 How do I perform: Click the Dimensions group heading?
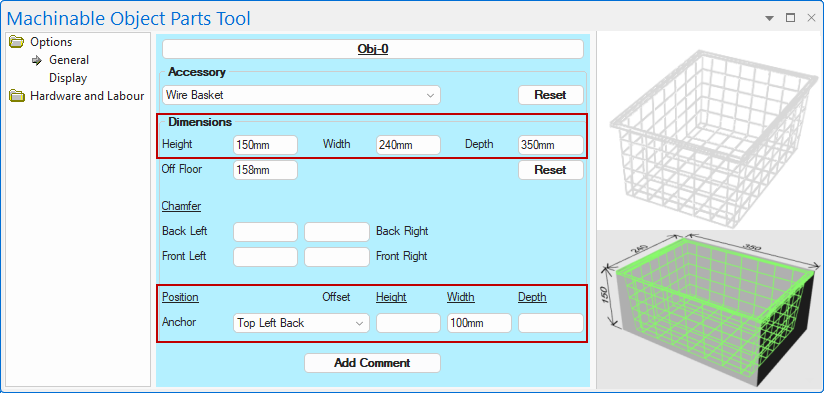(x=200, y=122)
